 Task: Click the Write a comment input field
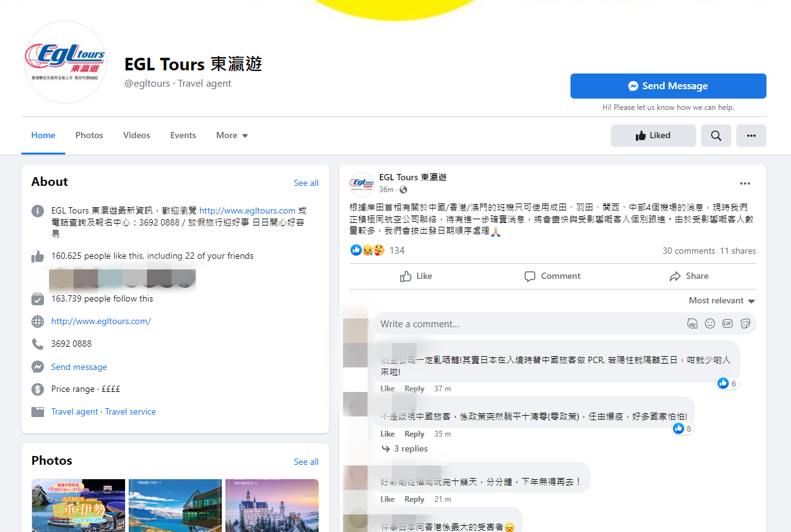[x=528, y=324]
